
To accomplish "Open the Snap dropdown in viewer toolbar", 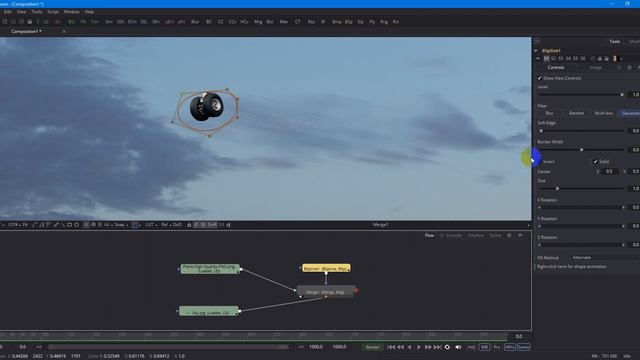I will click(x=121, y=225).
